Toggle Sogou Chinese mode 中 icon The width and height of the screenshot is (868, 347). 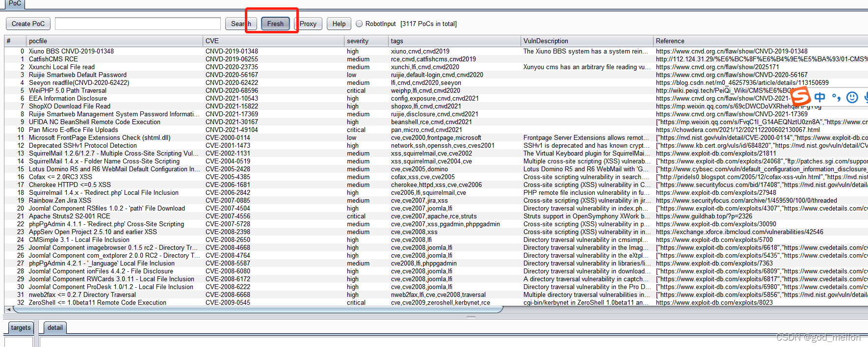(x=820, y=97)
